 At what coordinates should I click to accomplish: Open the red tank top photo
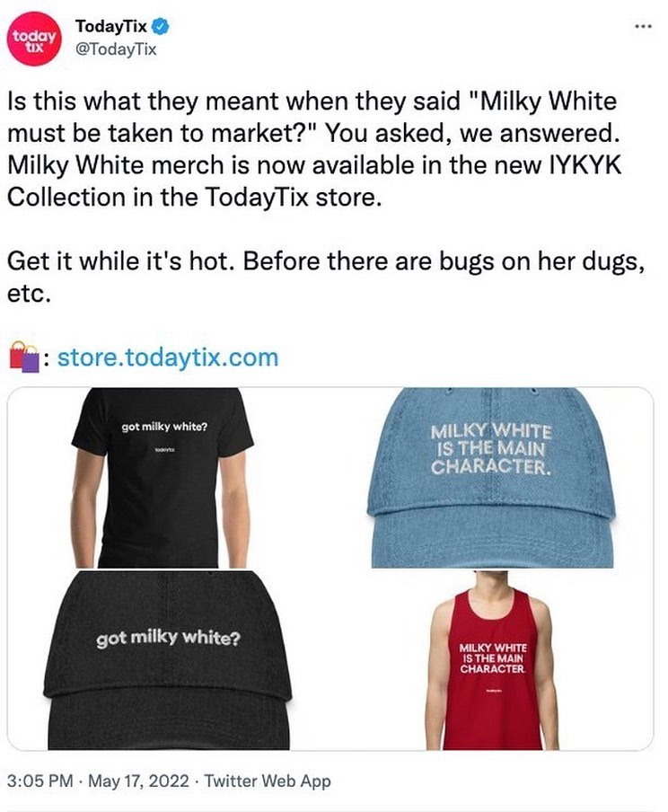491,660
